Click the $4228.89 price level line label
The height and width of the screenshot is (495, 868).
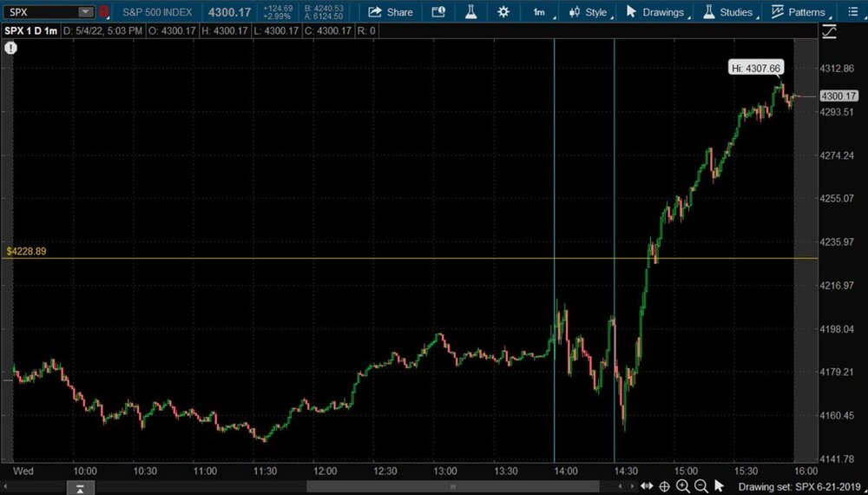tap(26, 251)
